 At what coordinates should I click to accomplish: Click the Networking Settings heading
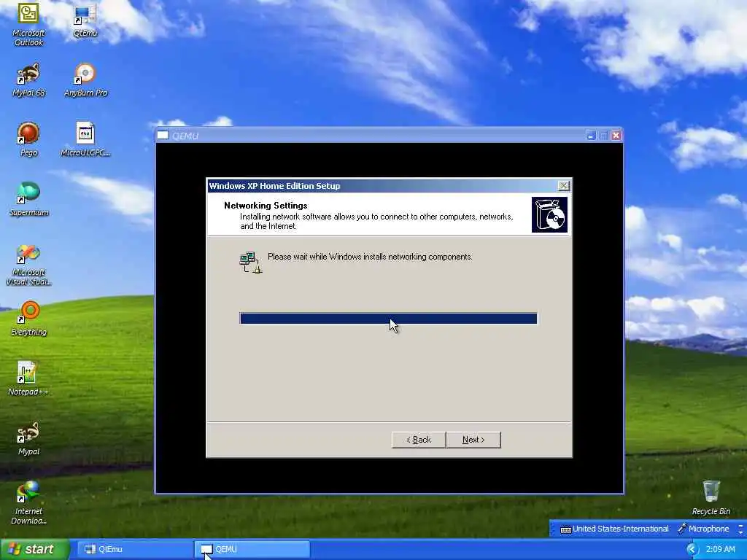(266, 206)
